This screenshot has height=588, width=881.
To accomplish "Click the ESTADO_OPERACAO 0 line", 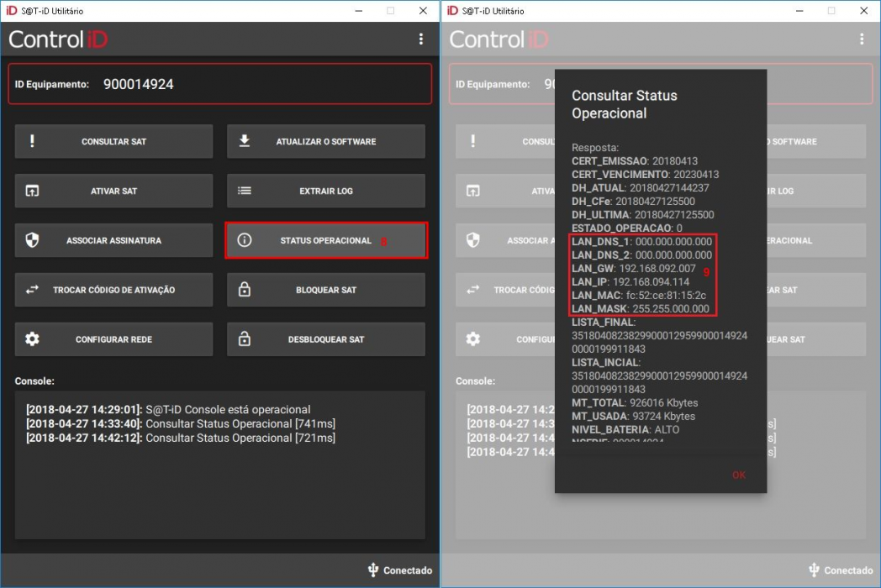I will [x=627, y=228].
